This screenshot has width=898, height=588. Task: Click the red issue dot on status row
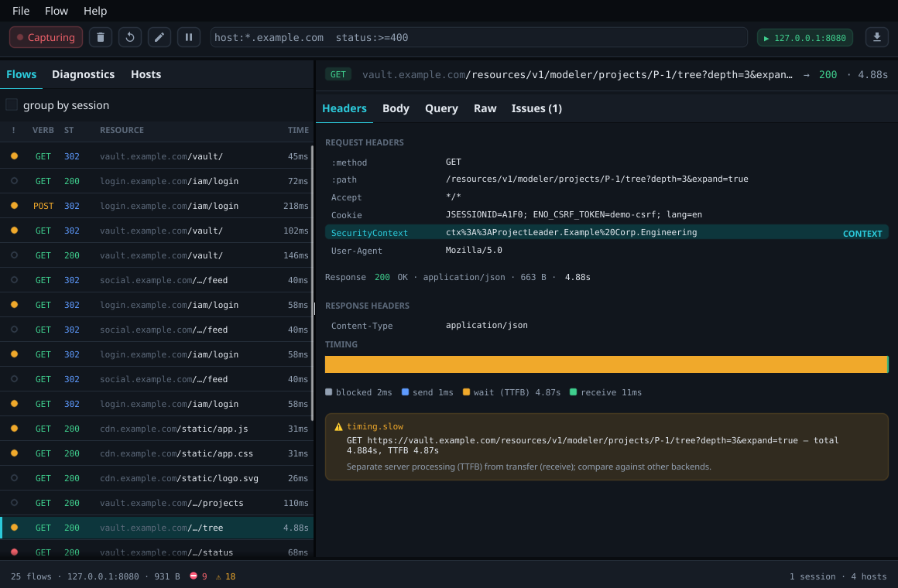pos(14,552)
